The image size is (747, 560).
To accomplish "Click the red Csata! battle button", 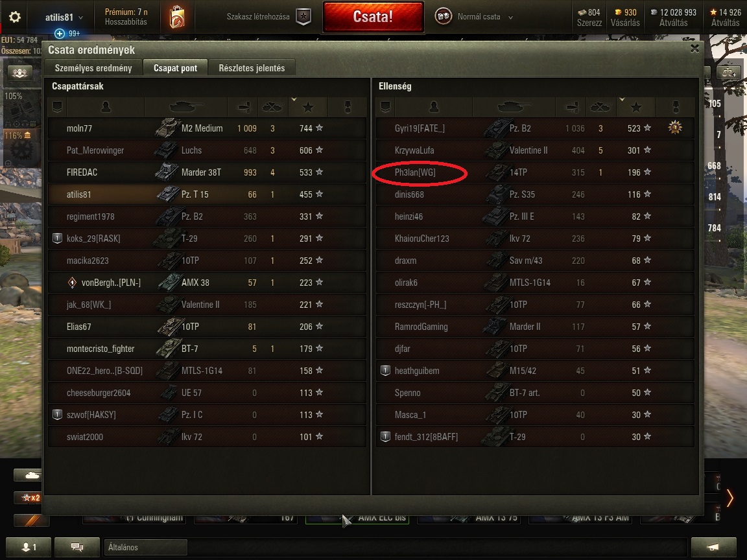I will 373,17.
